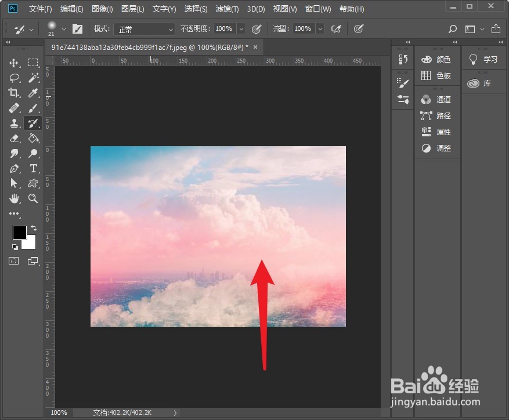Select the Zoom tool in toolbox
509x420 pixels.
coord(33,198)
